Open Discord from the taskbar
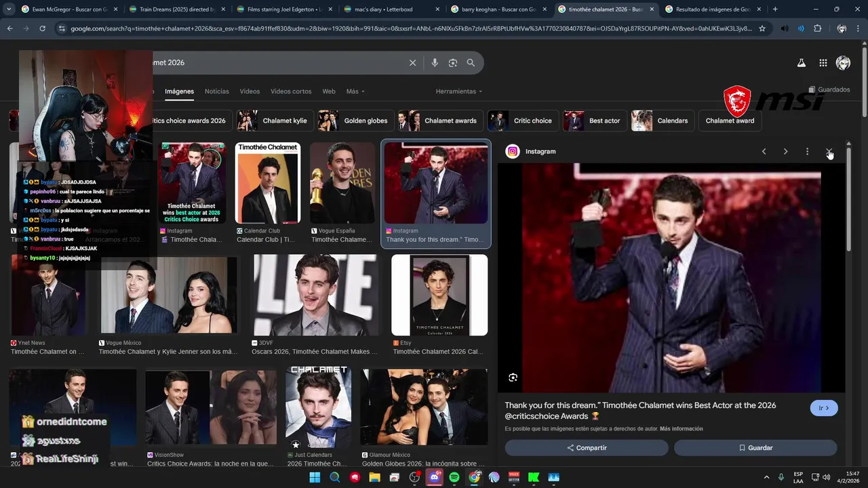 click(x=435, y=477)
